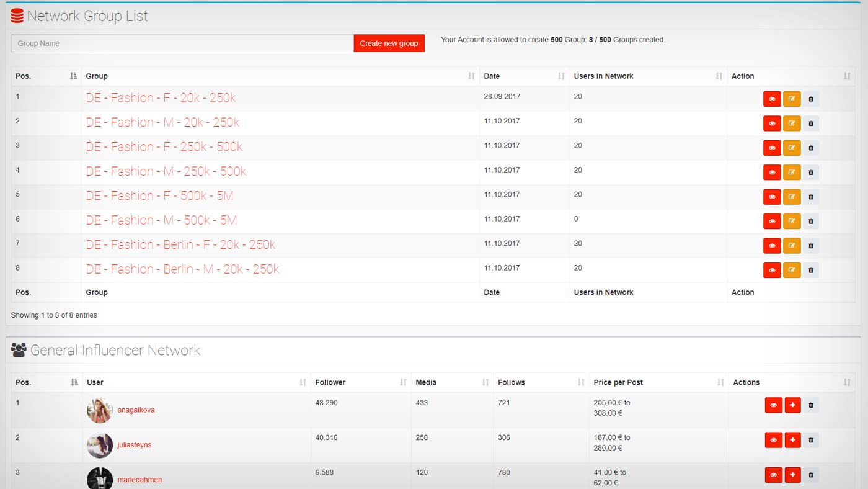Screen dimensions: 868x489
Task: Add juliasteyns to a group with plus icon
Action: pyautogui.click(x=793, y=441)
